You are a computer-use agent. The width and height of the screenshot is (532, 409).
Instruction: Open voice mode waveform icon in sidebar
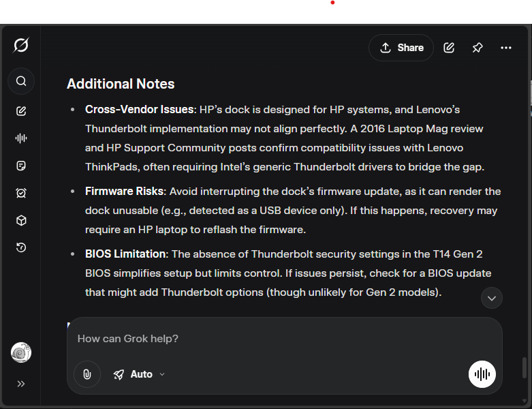21,138
